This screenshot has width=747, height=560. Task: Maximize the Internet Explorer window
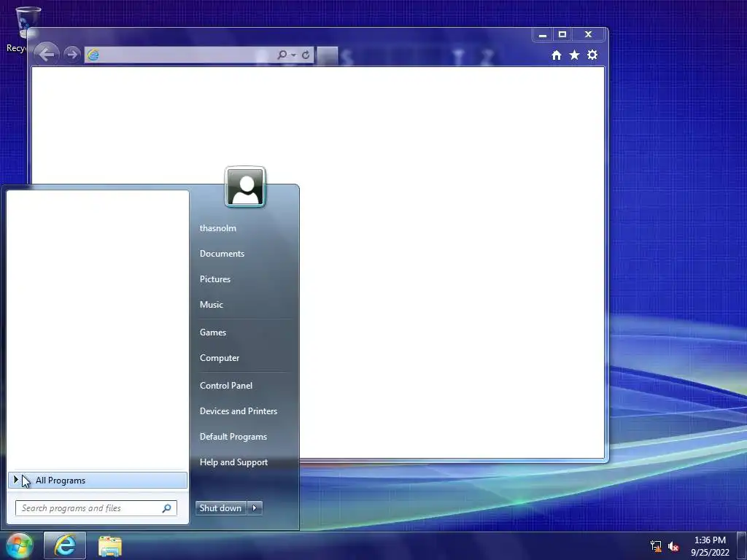562,34
